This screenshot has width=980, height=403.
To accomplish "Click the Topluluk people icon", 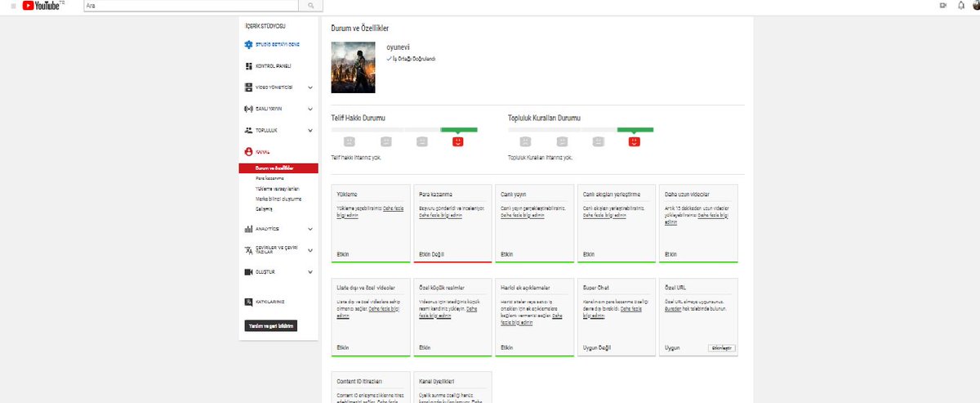I will pyautogui.click(x=249, y=130).
